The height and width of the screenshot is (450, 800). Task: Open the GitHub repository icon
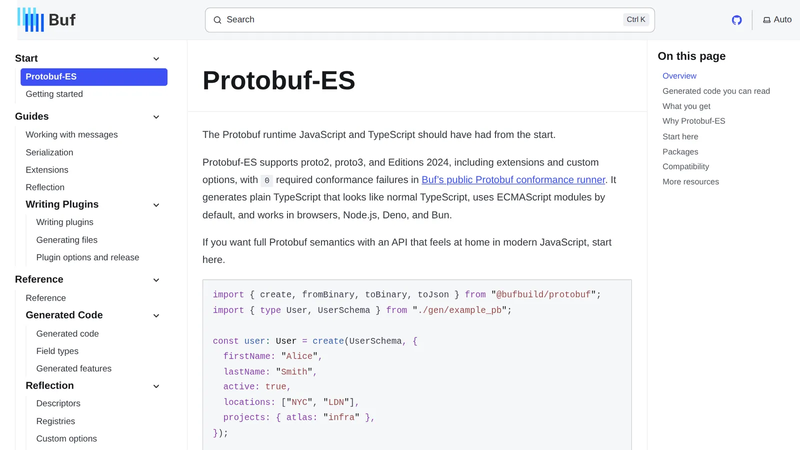[736, 20]
